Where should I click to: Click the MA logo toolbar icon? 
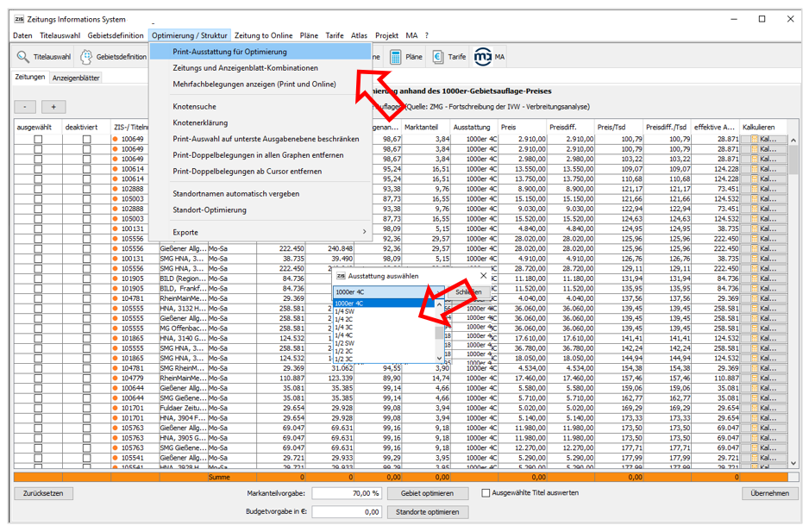(x=483, y=57)
